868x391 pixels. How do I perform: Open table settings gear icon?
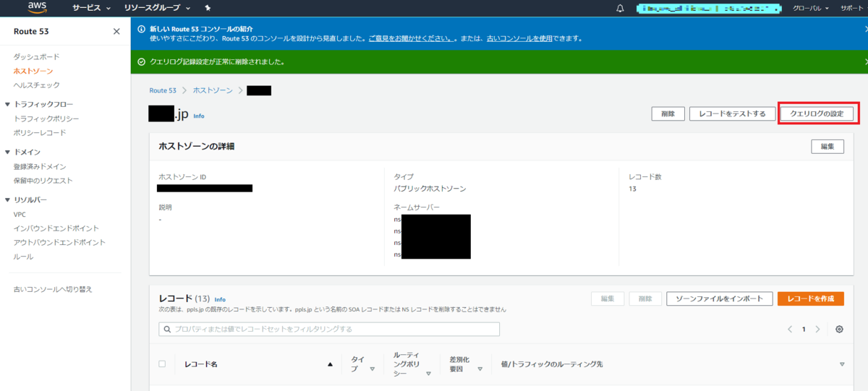tap(839, 329)
